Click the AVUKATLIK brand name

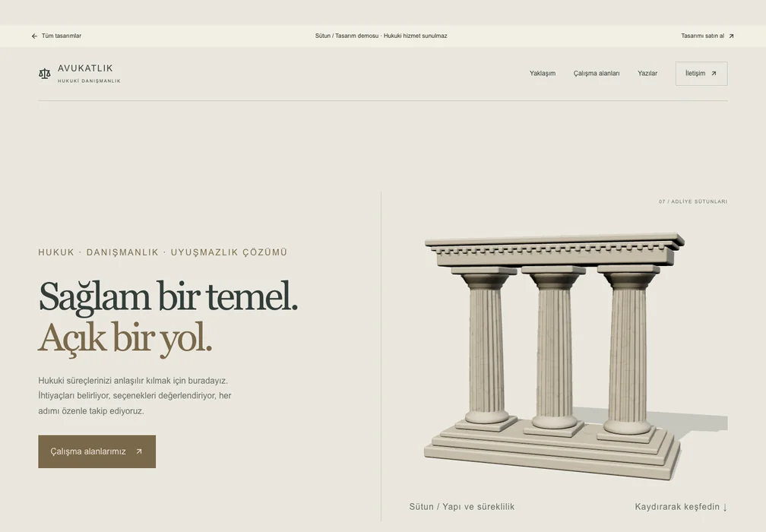coord(85,68)
